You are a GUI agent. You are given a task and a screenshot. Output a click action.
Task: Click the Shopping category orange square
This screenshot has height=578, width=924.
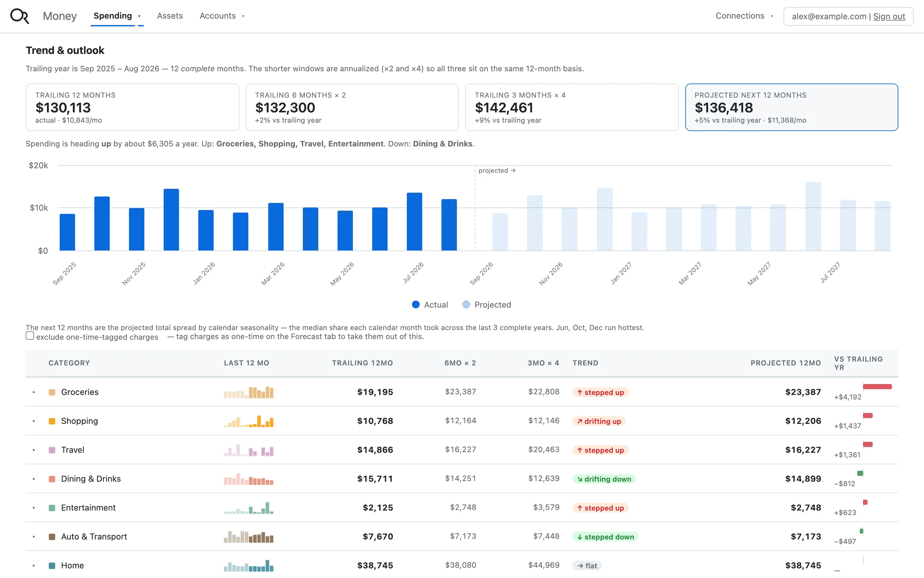pyautogui.click(x=52, y=421)
